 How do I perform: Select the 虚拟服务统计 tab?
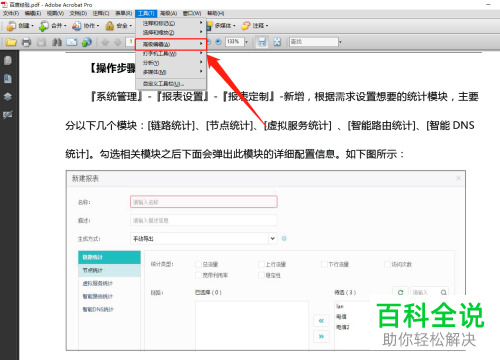click(109, 283)
